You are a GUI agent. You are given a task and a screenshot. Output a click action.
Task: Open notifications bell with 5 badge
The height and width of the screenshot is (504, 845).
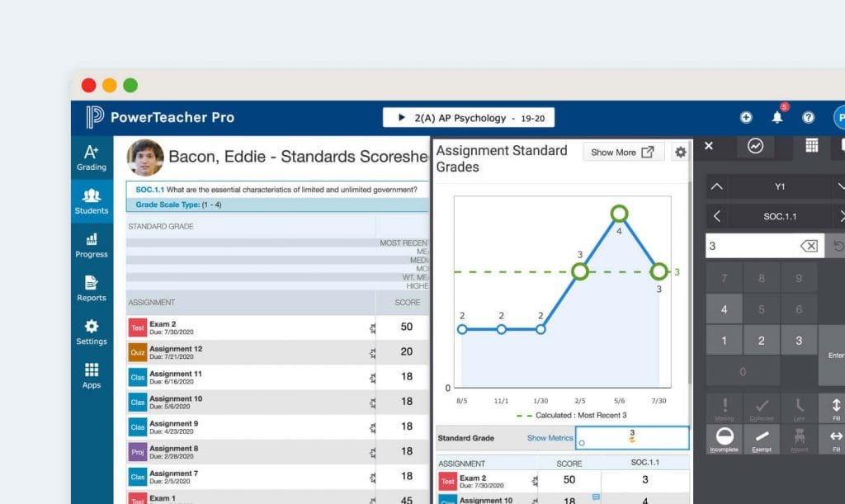(777, 116)
